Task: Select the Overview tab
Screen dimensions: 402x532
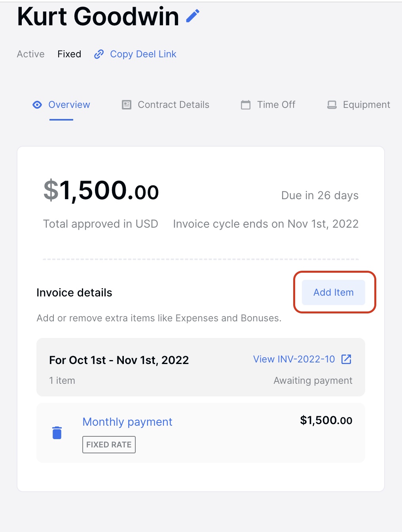Action: click(69, 105)
